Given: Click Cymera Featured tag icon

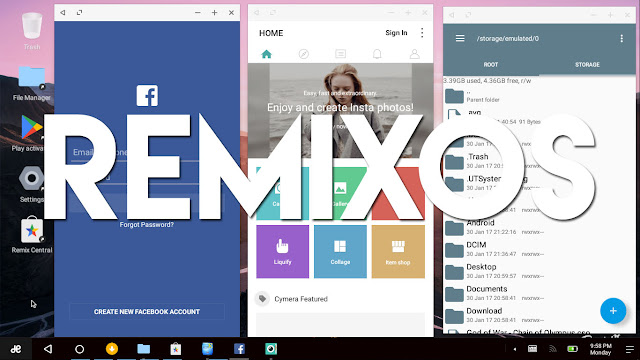Looking at the screenshot, I should tap(262, 299).
